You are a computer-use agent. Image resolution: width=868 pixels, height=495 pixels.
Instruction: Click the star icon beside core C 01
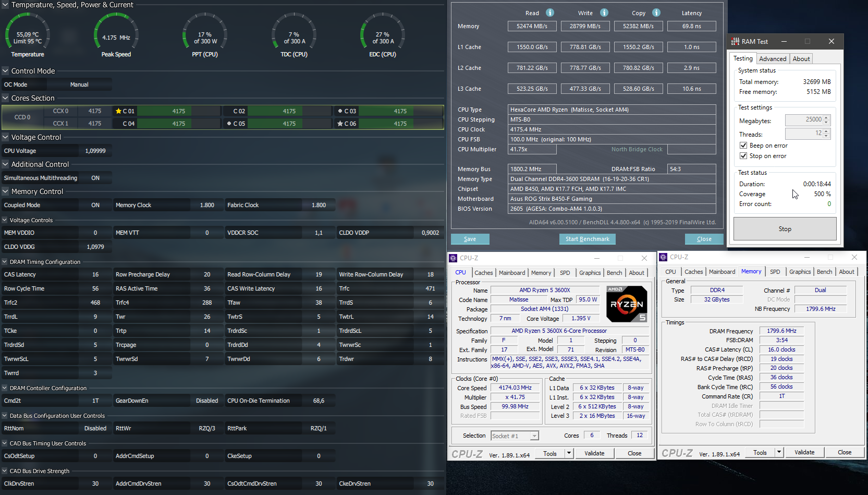point(118,111)
